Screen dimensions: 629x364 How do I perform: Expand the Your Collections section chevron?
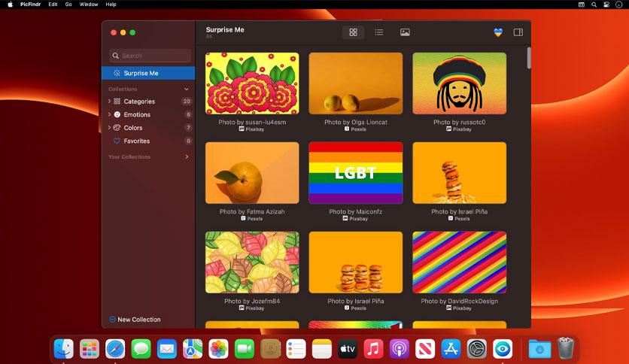tap(187, 156)
